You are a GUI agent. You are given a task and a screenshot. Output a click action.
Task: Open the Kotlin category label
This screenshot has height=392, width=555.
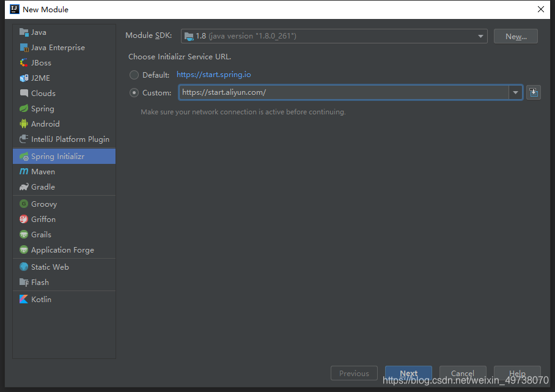tap(41, 299)
